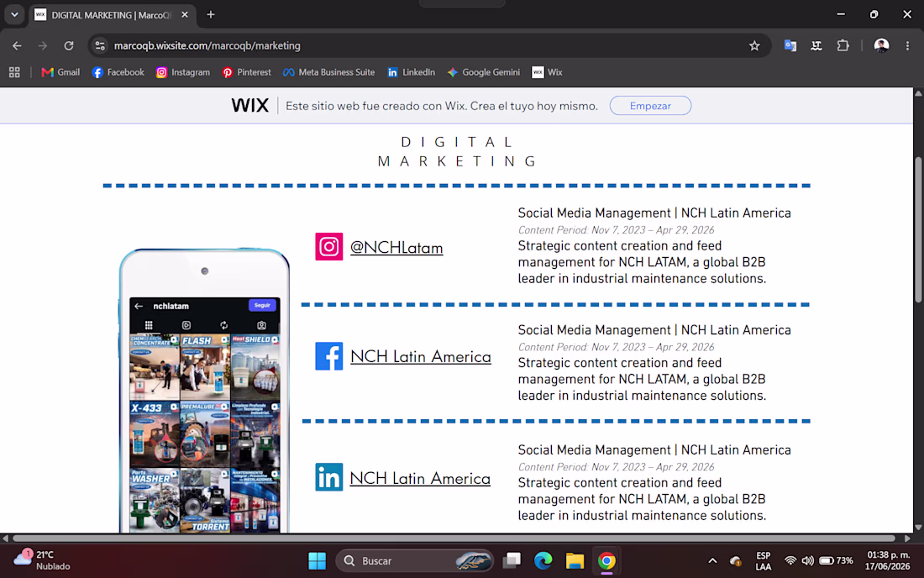Open the apps grid in bookmarks bar
The image size is (924, 578).
point(15,72)
